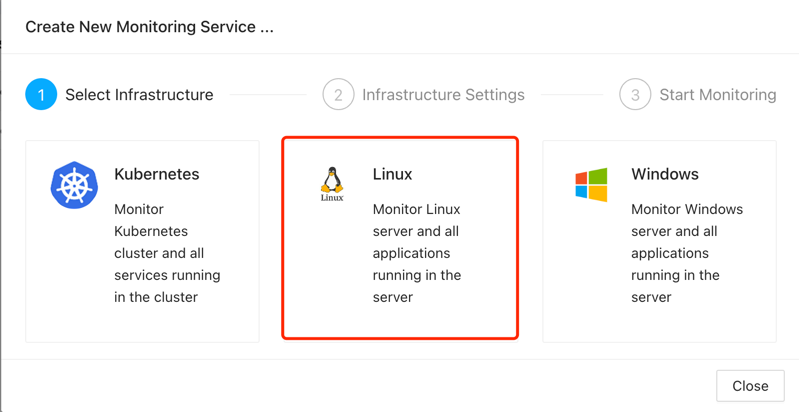
Task: Click the step 3 number circle
Action: click(x=635, y=95)
